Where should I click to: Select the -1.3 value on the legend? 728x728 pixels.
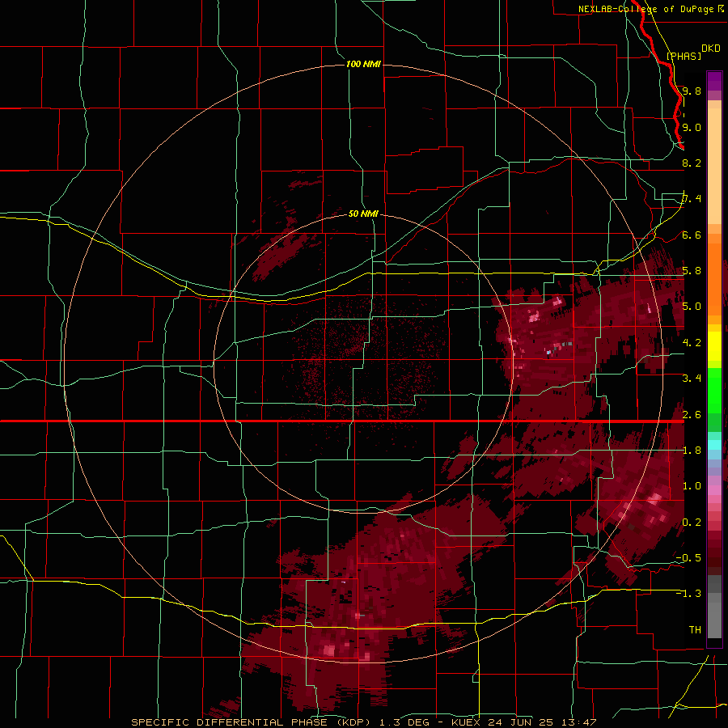(x=688, y=594)
